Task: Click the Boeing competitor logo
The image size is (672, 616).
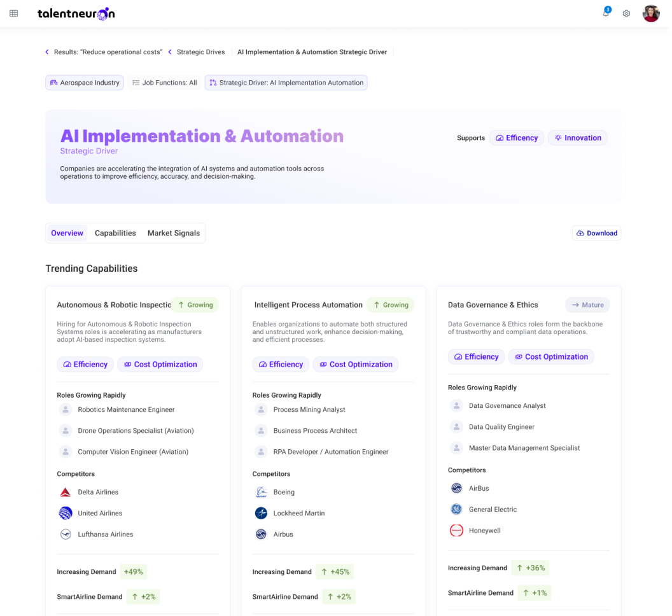Action: point(261,492)
